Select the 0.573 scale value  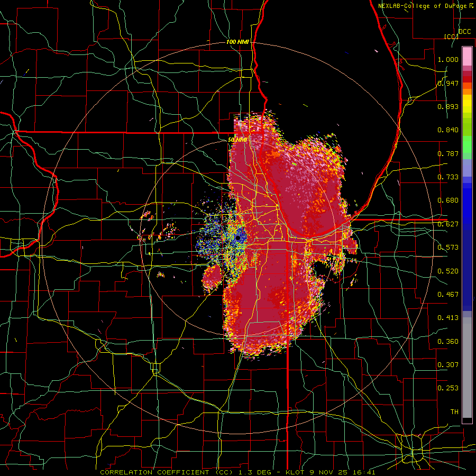pos(448,248)
